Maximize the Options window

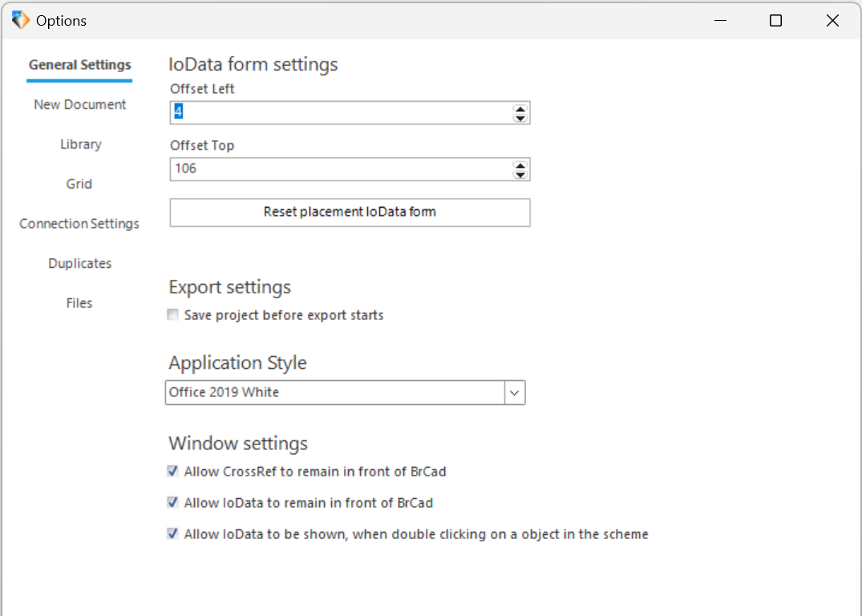click(775, 20)
